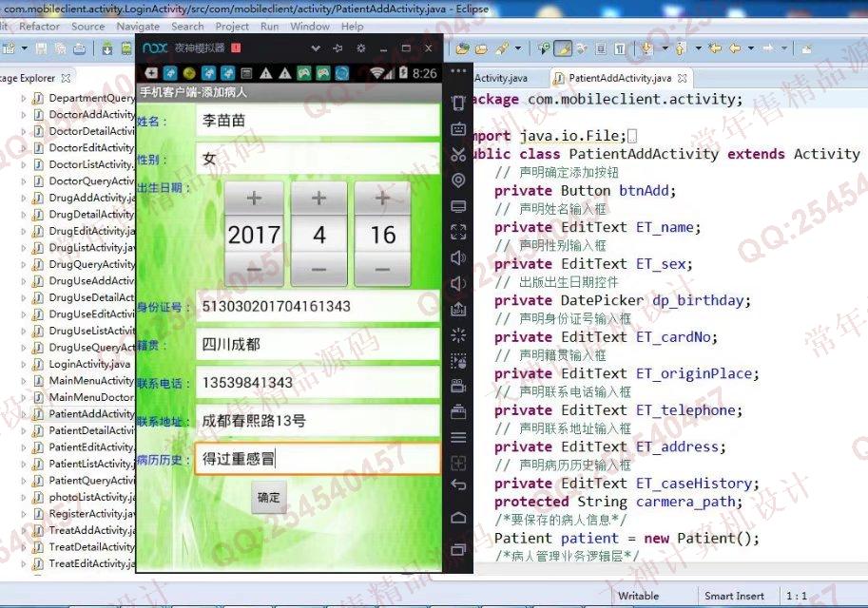Click the 联系电话 field showing 13539841343
868x608 pixels.
318,382
